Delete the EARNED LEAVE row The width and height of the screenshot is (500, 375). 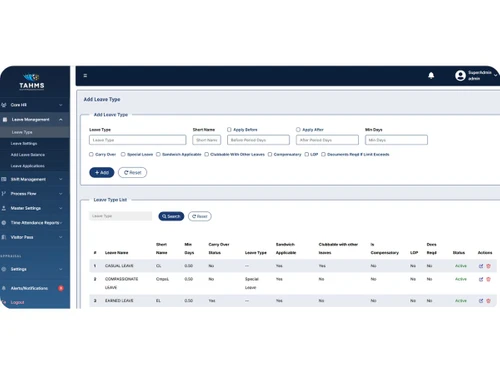pyautogui.click(x=488, y=301)
